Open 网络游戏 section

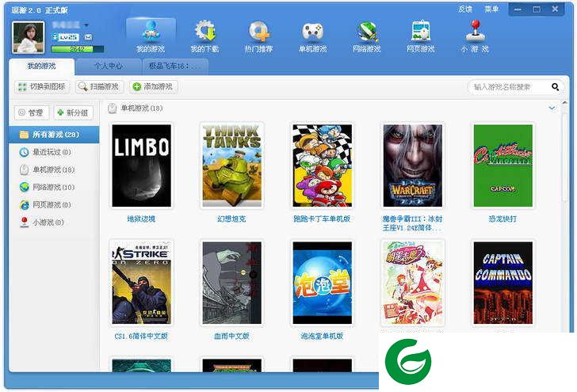(x=367, y=36)
